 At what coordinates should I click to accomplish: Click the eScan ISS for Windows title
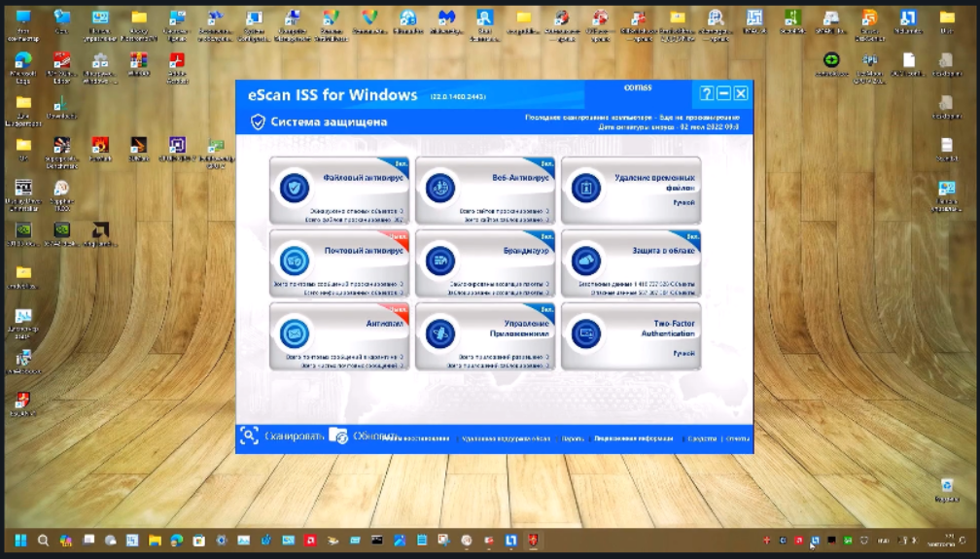(x=332, y=95)
